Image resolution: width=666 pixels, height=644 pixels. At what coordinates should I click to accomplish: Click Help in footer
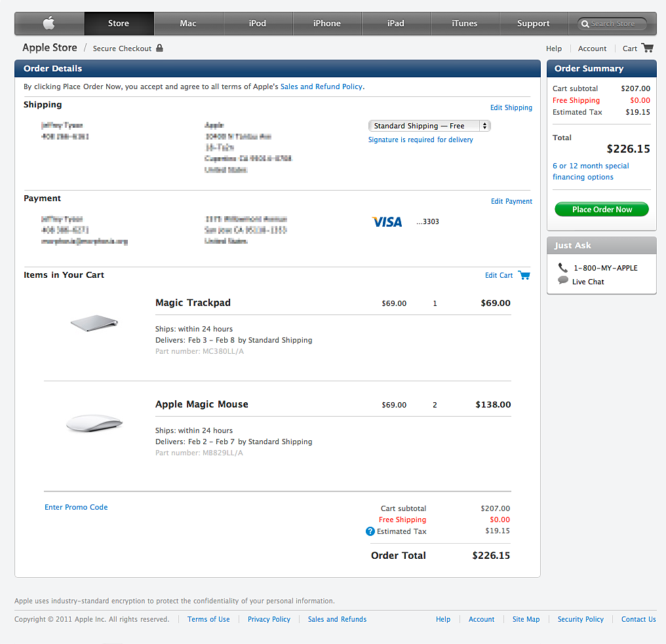coord(443,619)
